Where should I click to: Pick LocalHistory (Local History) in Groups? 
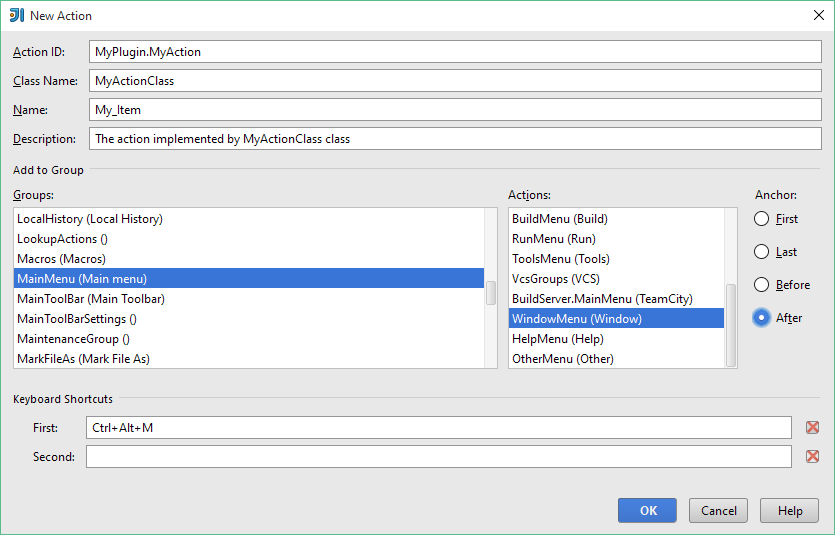(90, 219)
